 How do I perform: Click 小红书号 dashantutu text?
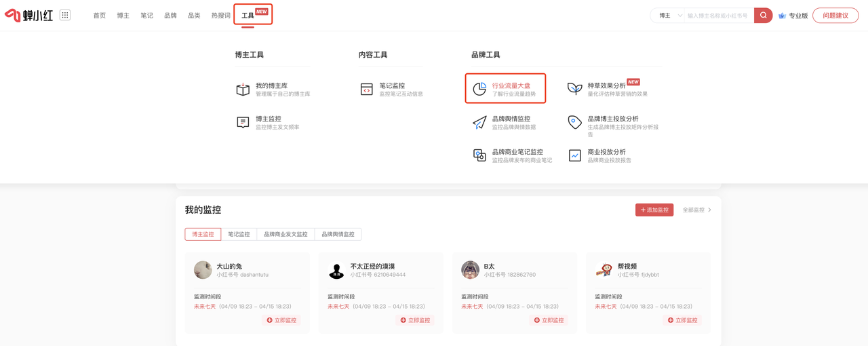click(x=243, y=275)
